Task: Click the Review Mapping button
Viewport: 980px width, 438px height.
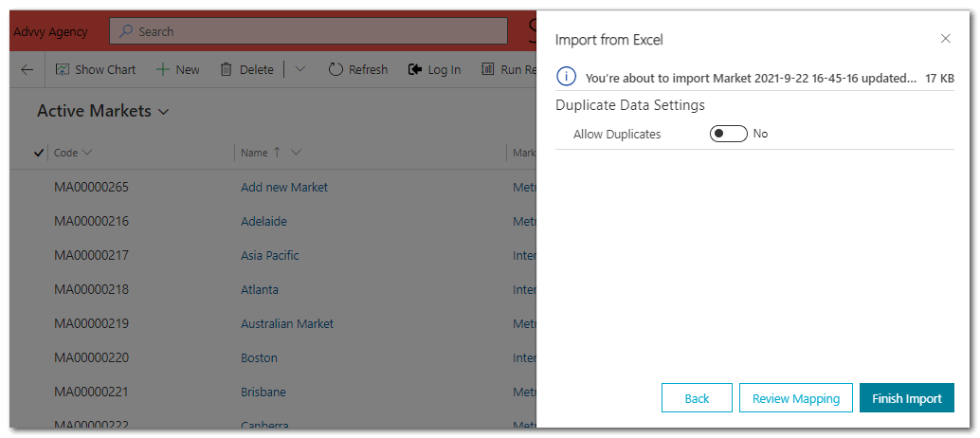Action: 796,398
